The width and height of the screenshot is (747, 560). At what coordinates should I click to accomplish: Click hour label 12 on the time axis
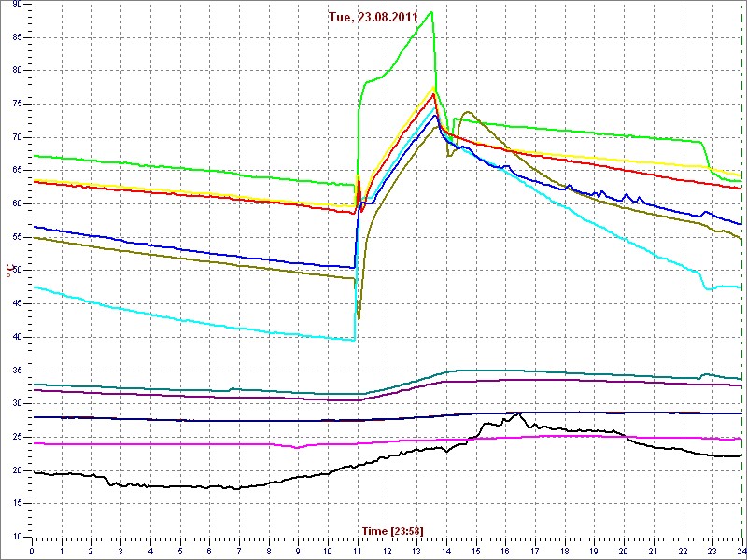(387, 552)
